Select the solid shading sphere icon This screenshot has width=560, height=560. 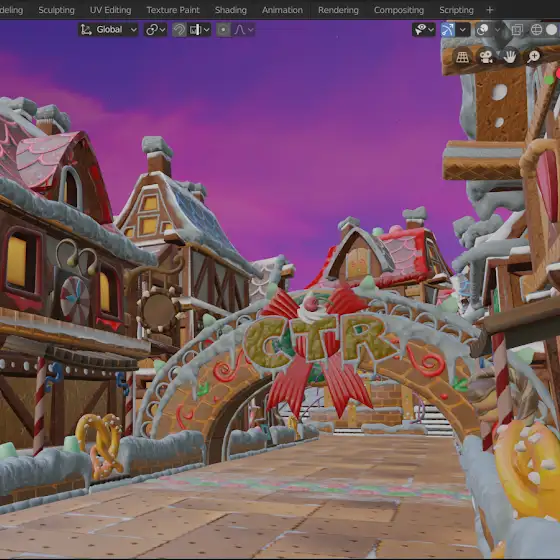(552, 30)
